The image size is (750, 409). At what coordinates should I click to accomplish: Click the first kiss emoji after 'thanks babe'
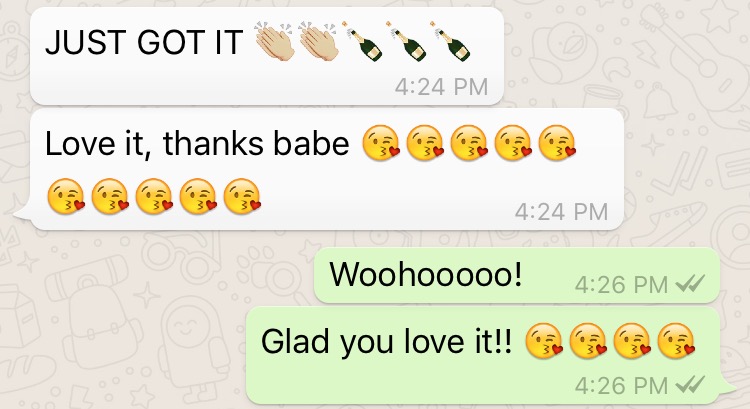pos(381,143)
